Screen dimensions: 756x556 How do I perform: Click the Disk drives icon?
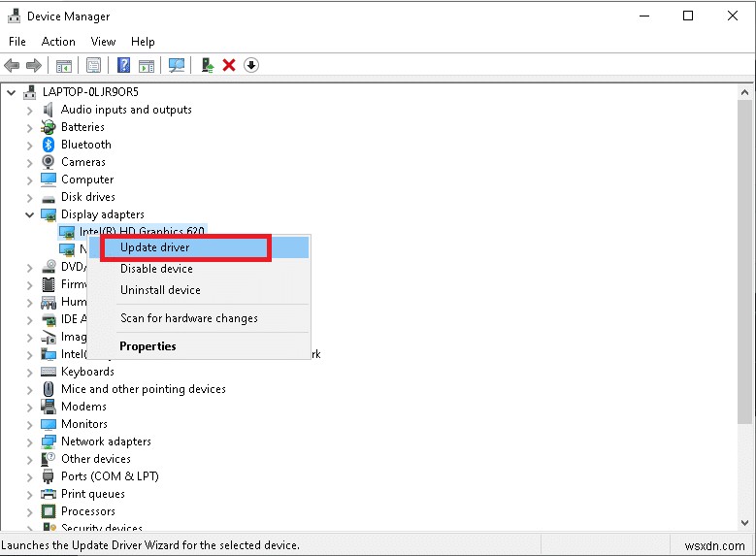[49, 198]
